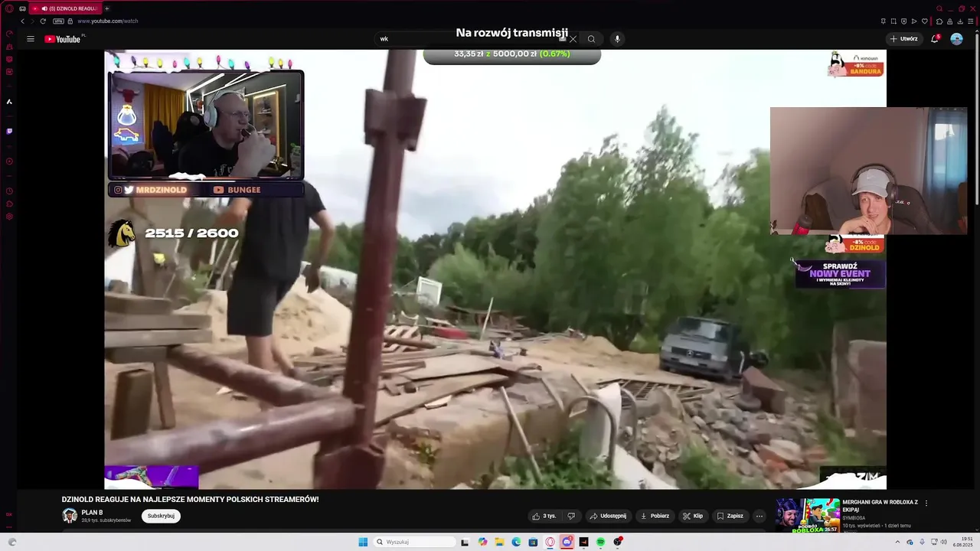Click the Udostępnij share button
The image size is (980, 551).
(608, 516)
